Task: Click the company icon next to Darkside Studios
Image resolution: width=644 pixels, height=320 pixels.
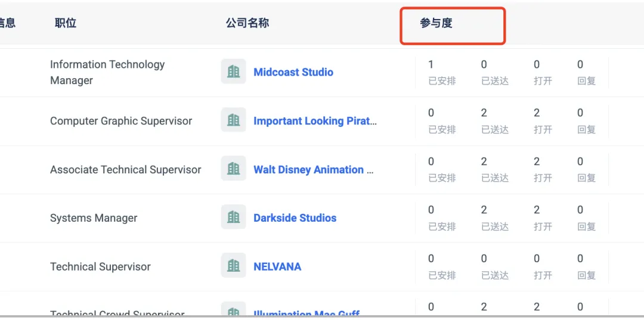Action: tap(233, 218)
